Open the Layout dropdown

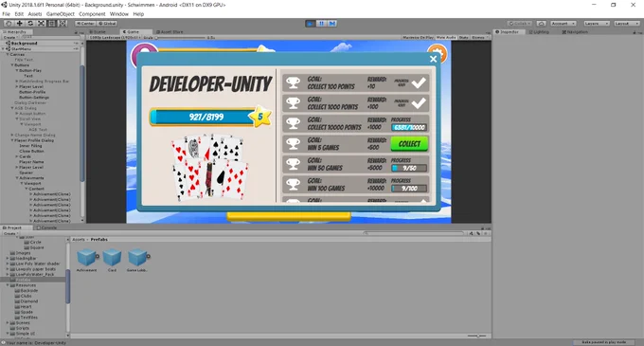click(626, 24)
